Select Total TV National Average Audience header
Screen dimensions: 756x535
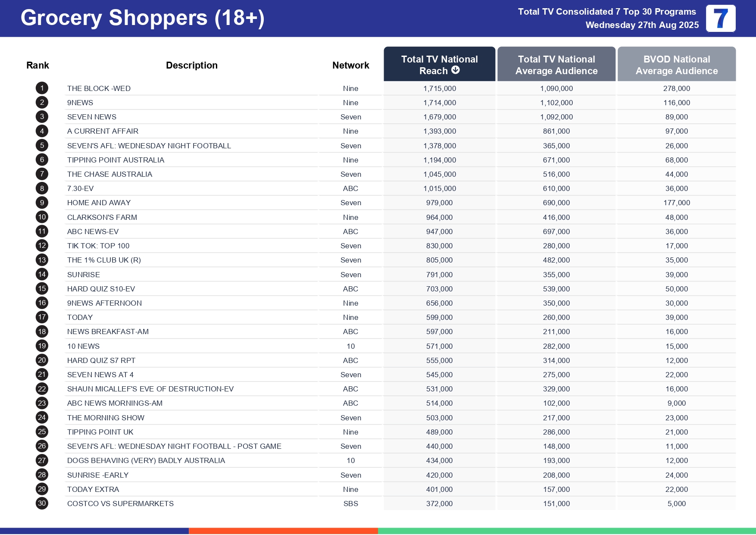tap(556, 65)
